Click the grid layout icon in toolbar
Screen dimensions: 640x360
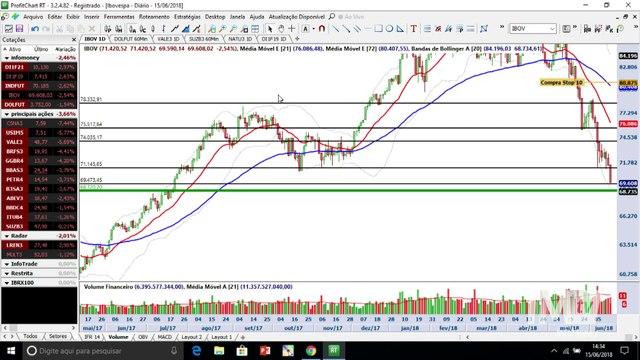coord(255,29)
